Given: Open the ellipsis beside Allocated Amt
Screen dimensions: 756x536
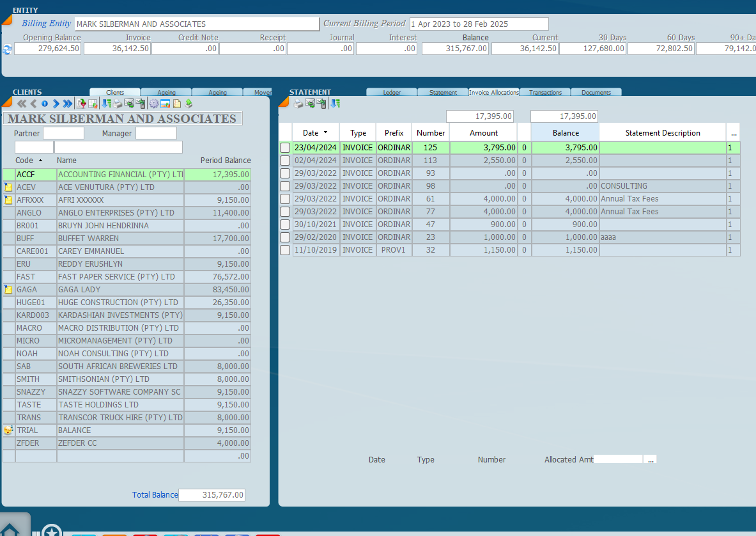Looking at the screenshot, I should 651,459.
